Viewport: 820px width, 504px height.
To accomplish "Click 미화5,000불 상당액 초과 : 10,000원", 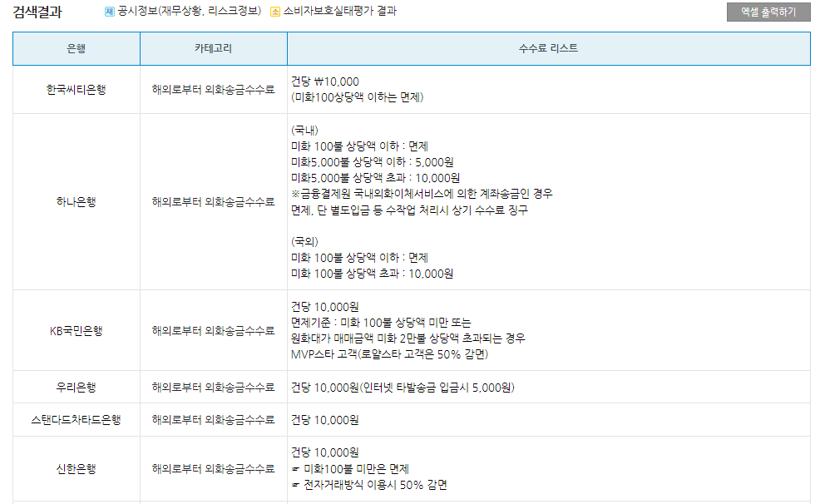I will (375, 178).
